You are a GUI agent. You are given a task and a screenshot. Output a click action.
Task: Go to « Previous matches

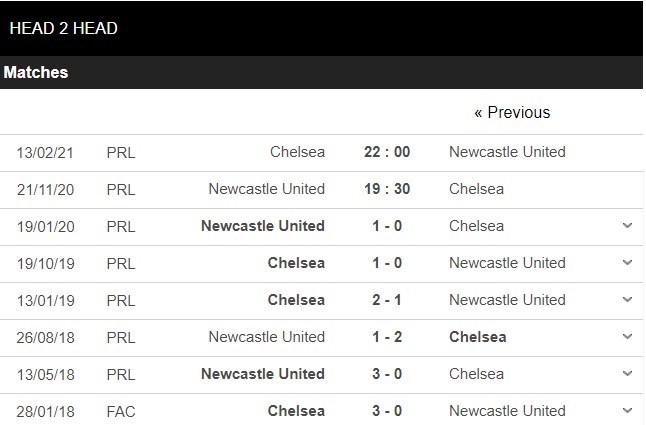pos(512,113)
